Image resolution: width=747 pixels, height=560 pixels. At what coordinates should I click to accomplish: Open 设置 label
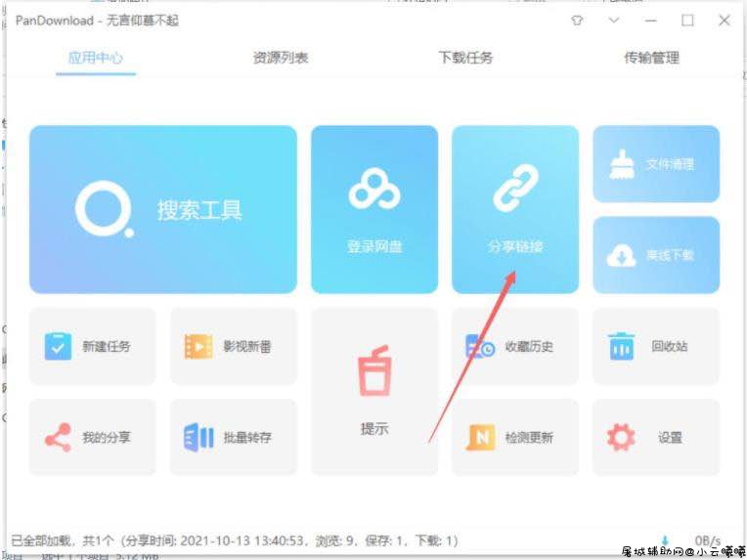(670, 437)
